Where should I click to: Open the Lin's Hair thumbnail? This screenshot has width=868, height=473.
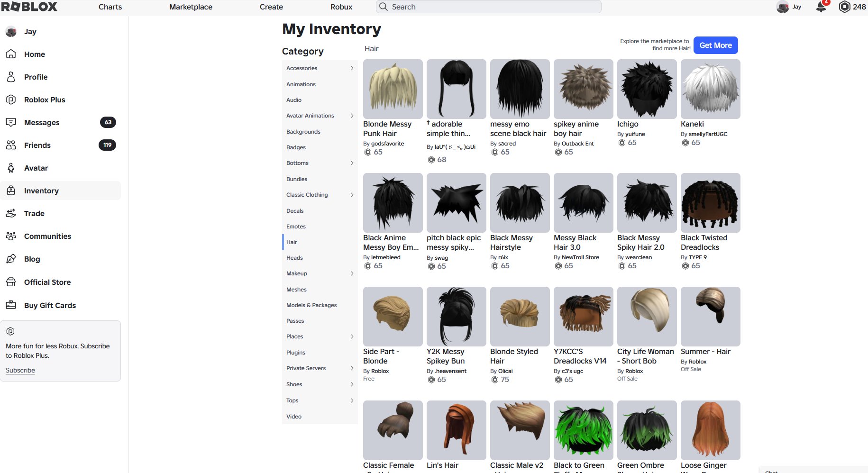point(457,430)
